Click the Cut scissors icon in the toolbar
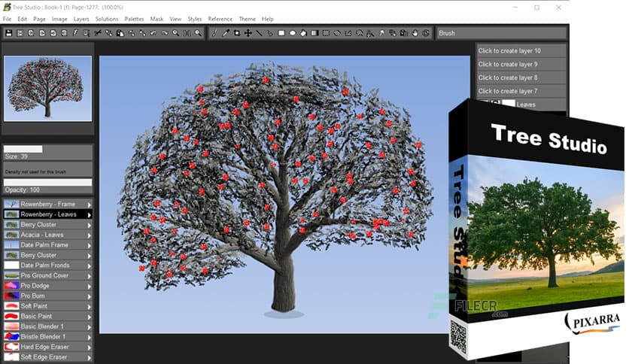Image resolution: width=629 pixels, height=364 pixels. (x=98, y=33)
